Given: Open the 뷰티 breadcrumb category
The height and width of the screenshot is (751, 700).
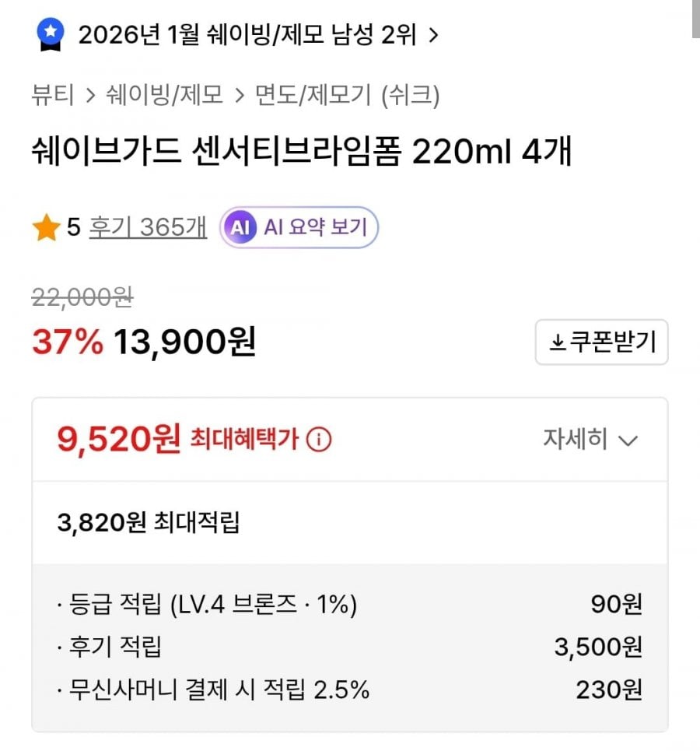Looking at the screenshot, I should pos(53,95).
